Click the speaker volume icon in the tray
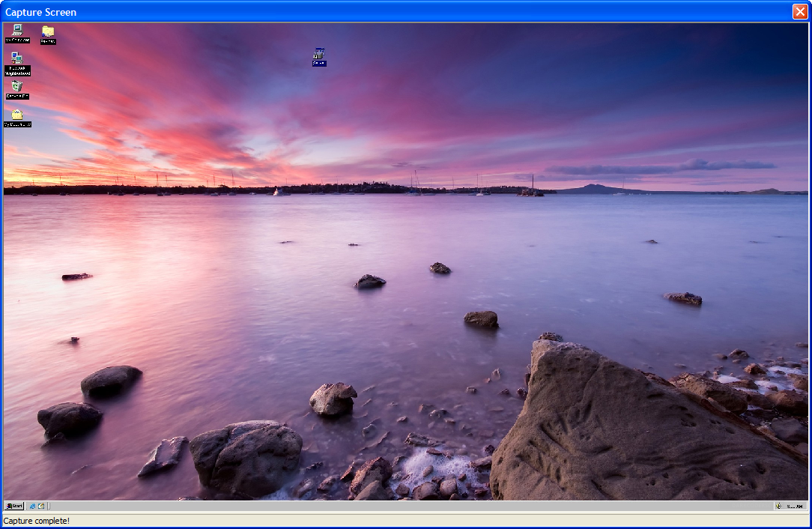 pyautogui.click(x=780, y=506)
